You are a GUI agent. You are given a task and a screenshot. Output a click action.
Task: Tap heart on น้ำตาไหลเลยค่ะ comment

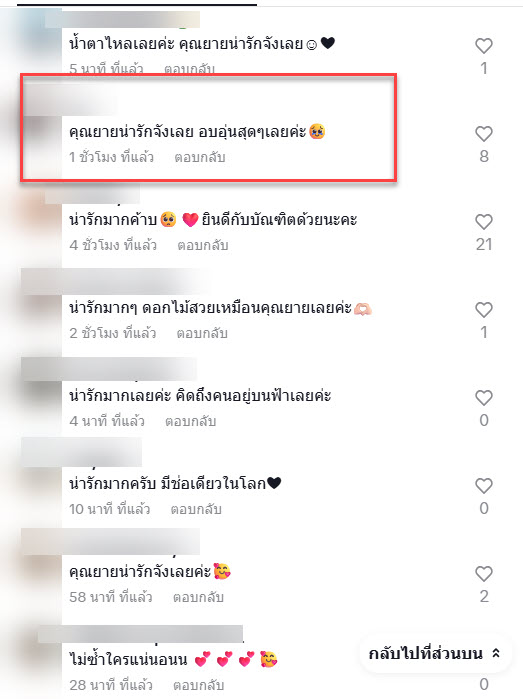point(484,45)
